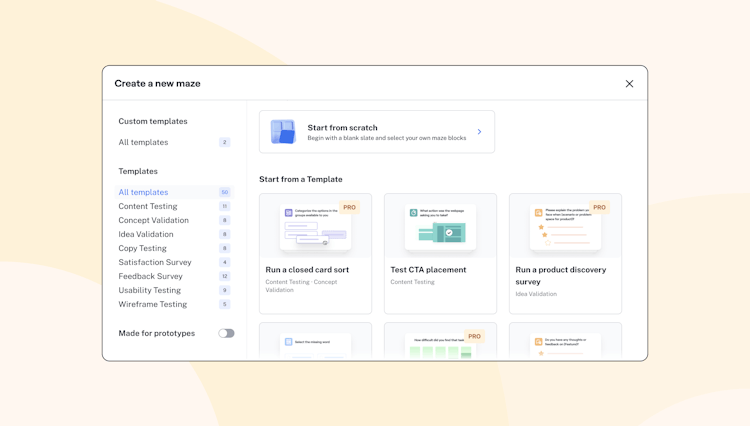Click Begin with a blank slate description
The height and width of the screenshot is (426, 750).
tap(386, 138)
